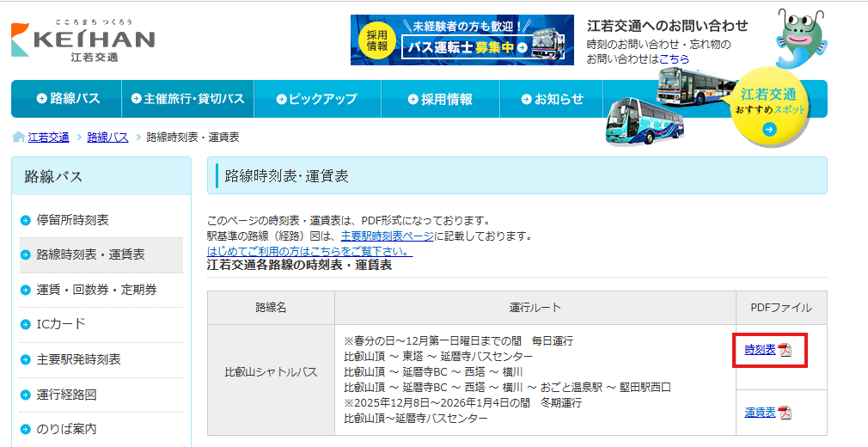Image resolution: width=868 pixels, height=447 pixels.
Task: Select 主催旅行・貸切バス navigation tab
Action: pyautogui.click(x=187, y=99)
